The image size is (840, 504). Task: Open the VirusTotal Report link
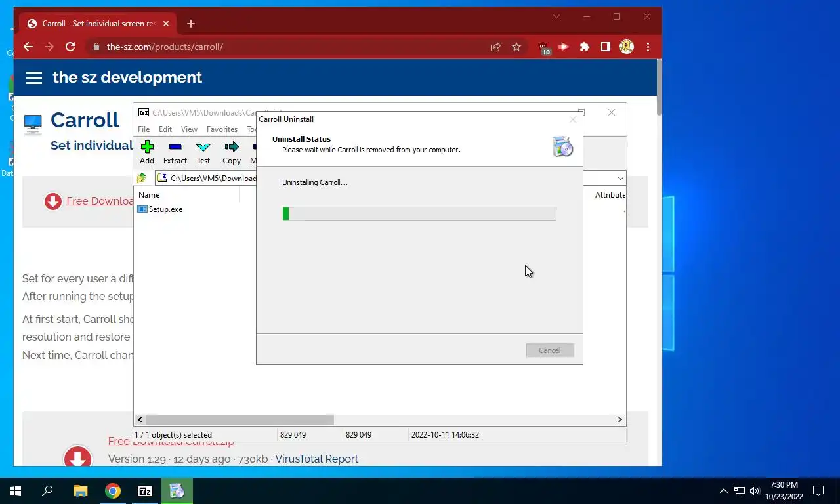coord(317,459)
